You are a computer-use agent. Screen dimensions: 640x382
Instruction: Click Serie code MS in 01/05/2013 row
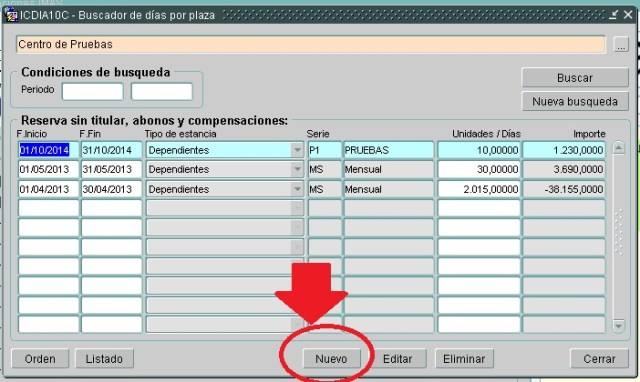pos(324,169)
